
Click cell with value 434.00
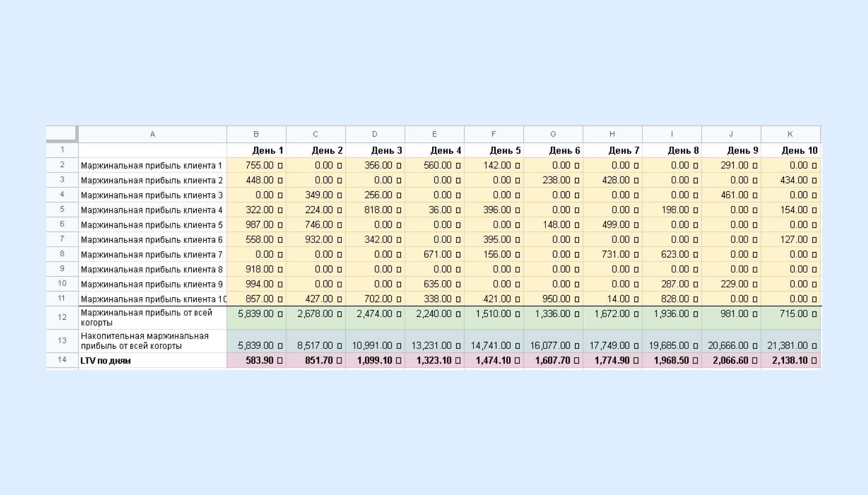(791, 180)
